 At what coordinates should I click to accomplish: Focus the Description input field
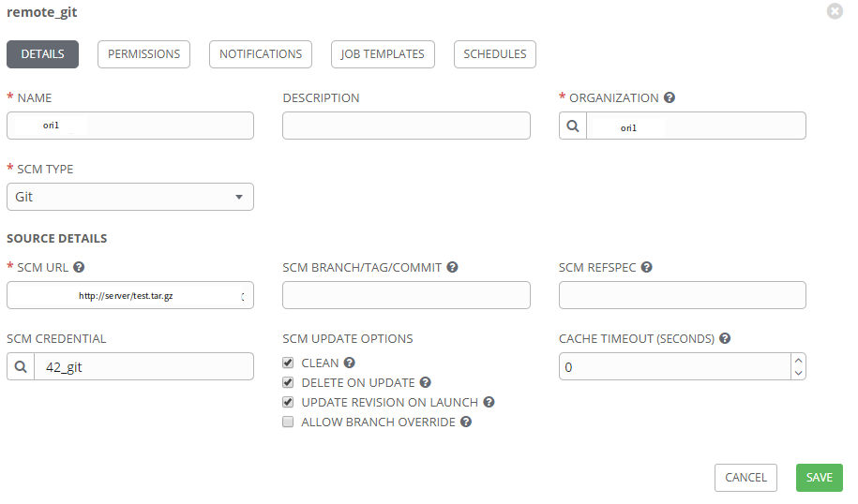coord(406,126)
